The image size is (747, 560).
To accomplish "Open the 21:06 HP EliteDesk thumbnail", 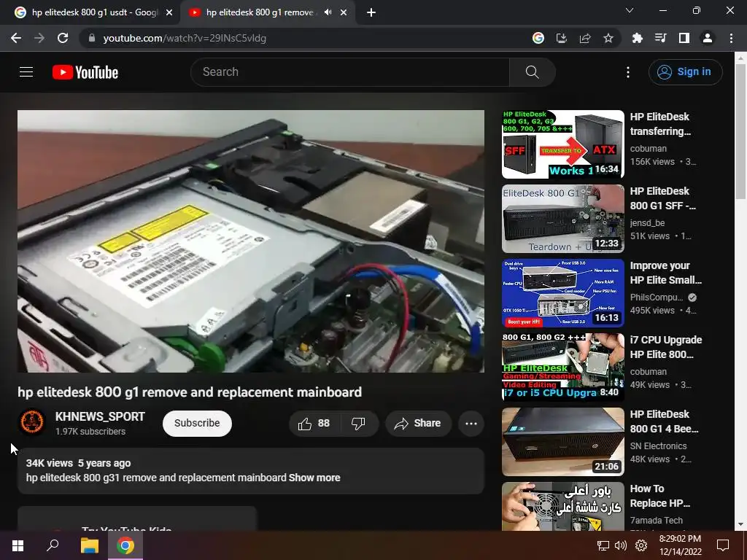I will click(x=562, y=441).
